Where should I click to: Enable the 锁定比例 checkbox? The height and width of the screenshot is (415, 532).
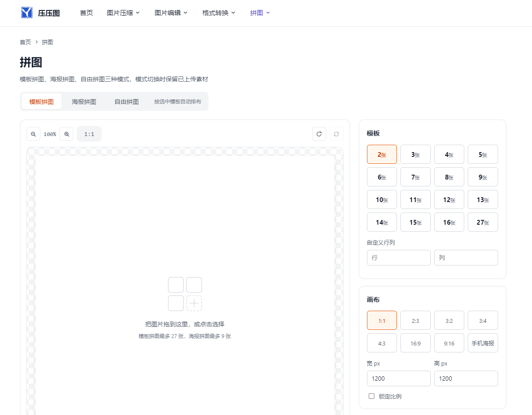click(x=371, y=396)
